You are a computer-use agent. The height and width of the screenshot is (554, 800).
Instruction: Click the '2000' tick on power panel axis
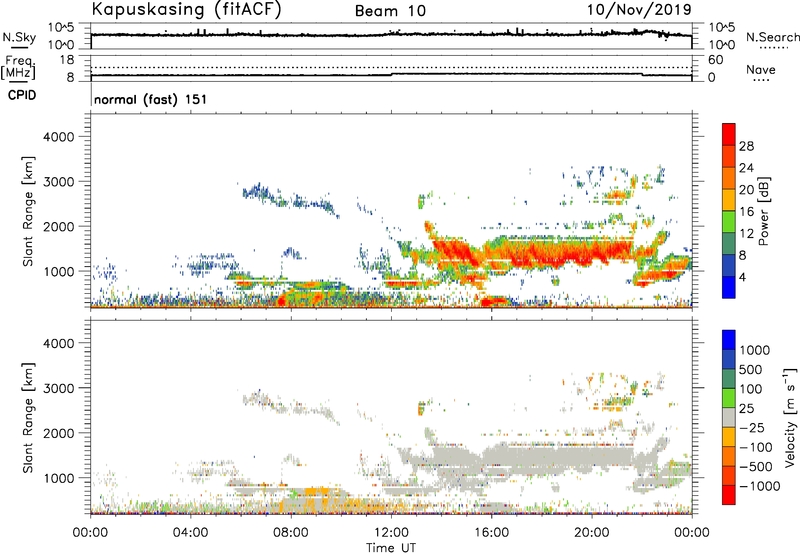click(59, 226)
